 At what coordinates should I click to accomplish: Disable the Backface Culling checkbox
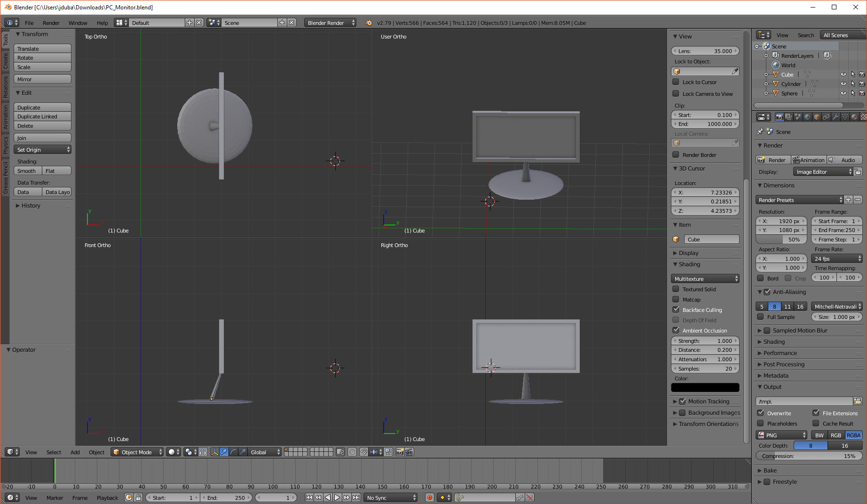pos(676,310)
